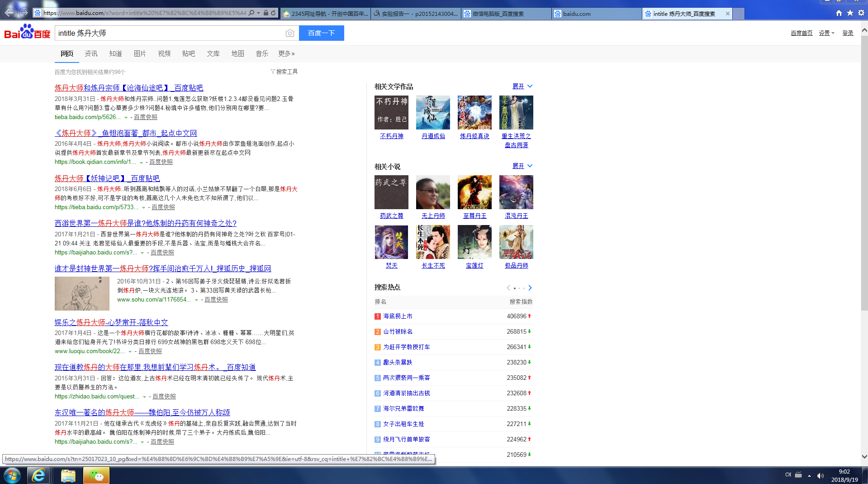
Task: Switch to the 图片 search tab
Action: coord(140,53)
